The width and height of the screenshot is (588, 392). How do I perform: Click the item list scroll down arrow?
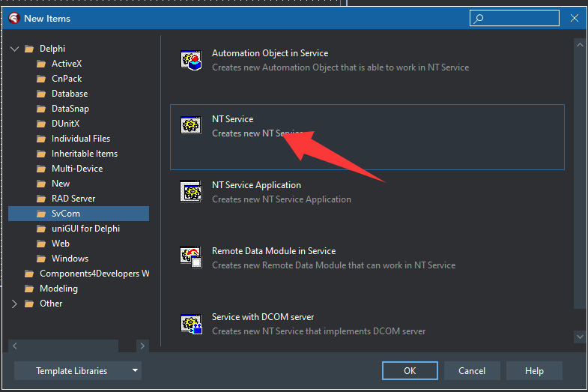[x=580, y=337]
